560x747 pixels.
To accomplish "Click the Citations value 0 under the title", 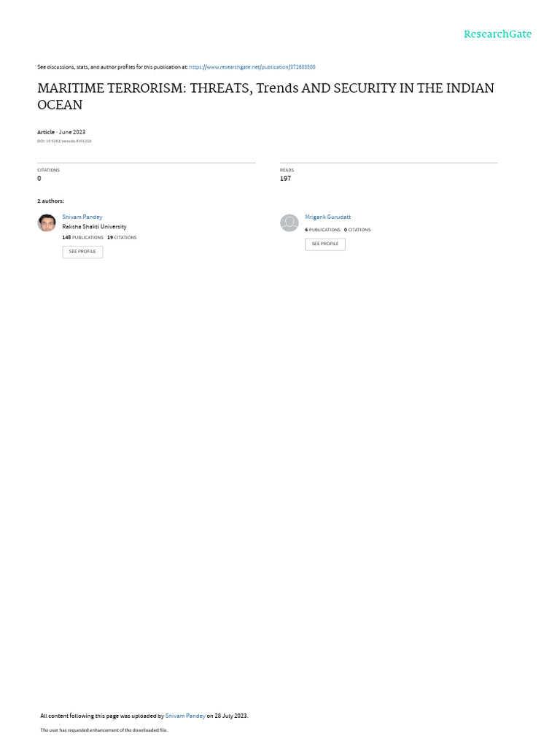I will (x=39, y=179).
